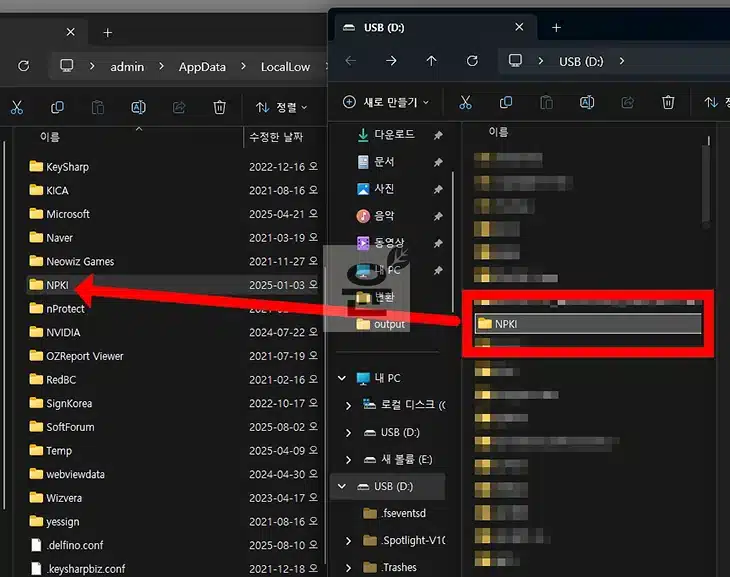Image resolution: width=730 pixels, height=577 pixels.
Task: Click Copy icon in USB (D:) window
Action: pos(506,102)
